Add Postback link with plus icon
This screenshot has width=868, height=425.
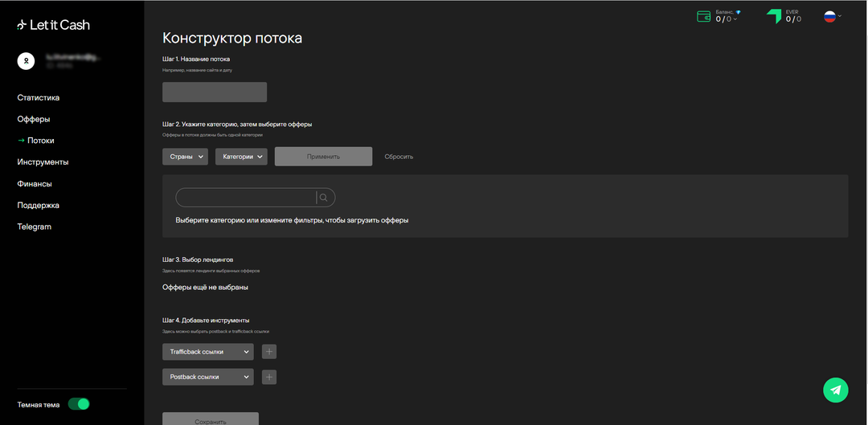point(269,377)
